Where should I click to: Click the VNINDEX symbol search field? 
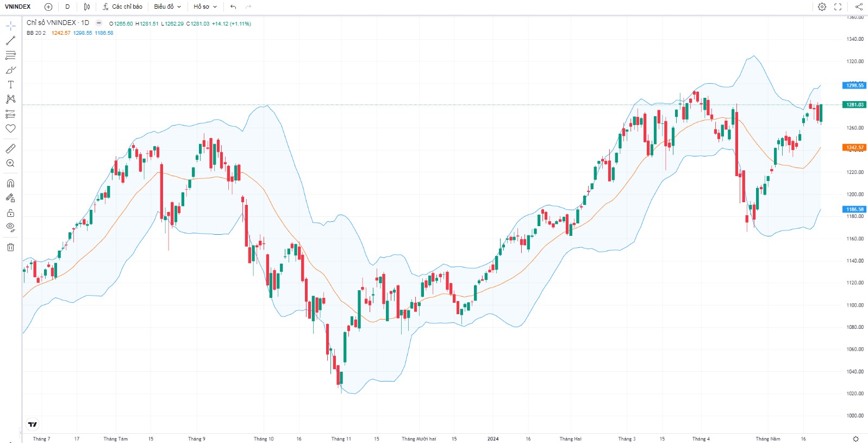18,7
